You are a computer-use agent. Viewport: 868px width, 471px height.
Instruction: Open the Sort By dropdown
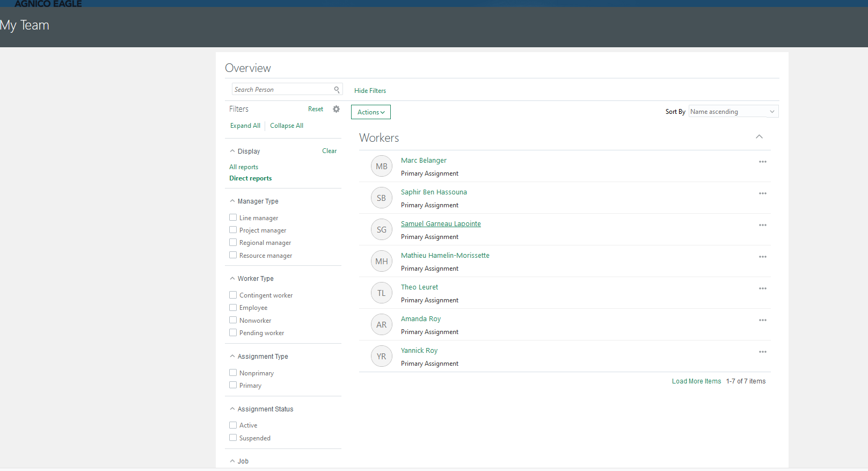pyautogui.click(x=733, y=111)
